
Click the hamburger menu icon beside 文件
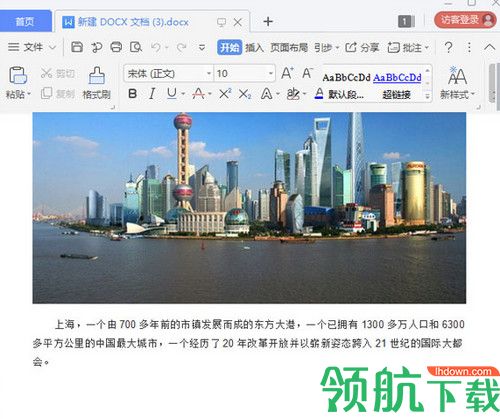(x=13, y=47)
